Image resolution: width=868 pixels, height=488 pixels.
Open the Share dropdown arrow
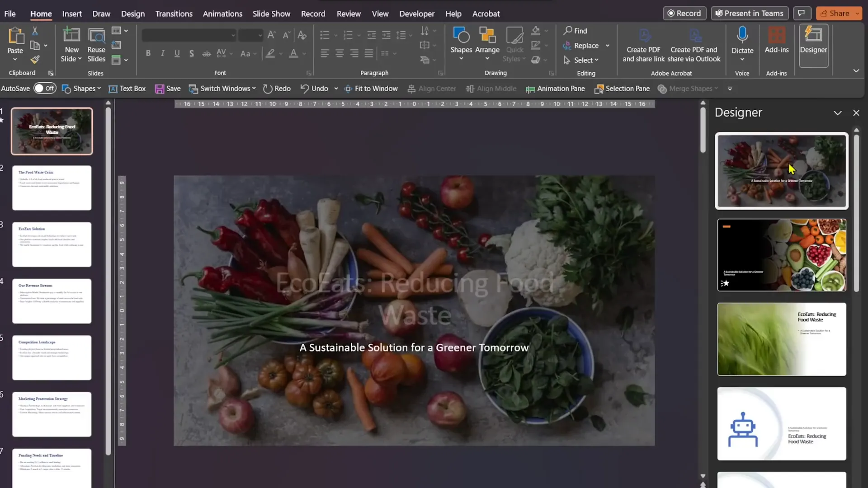click(x=857, y=14)
